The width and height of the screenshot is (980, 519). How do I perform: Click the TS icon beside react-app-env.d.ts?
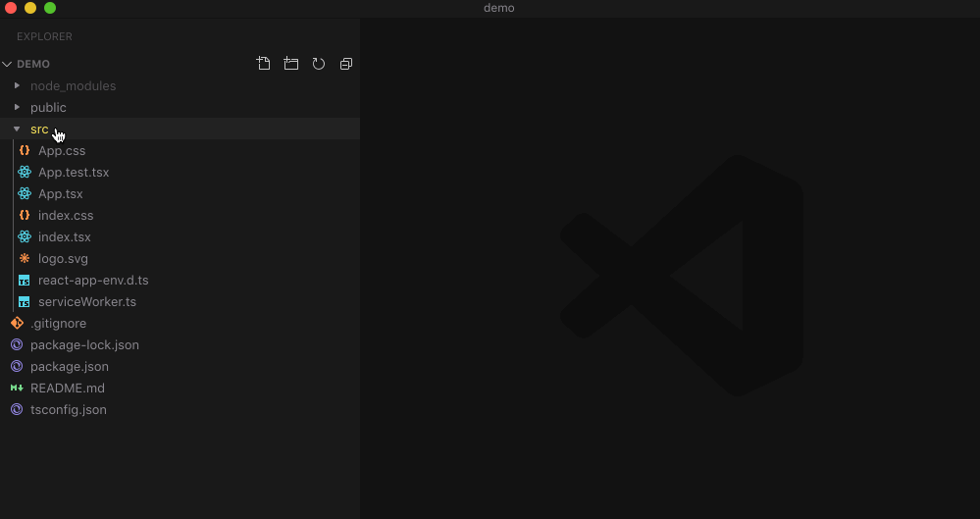click(24, 281)
